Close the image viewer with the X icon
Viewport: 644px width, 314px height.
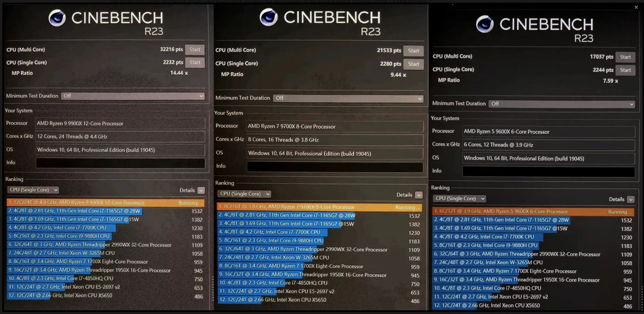point(636,7)
